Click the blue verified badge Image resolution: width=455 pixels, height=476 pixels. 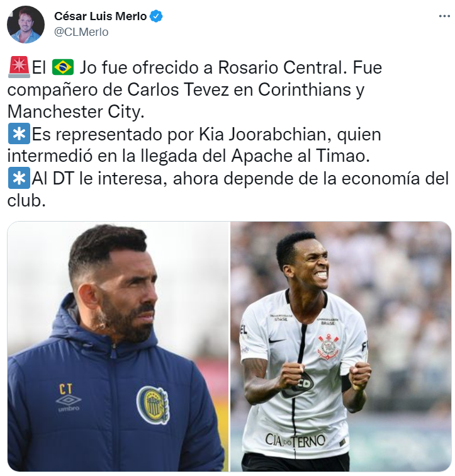pyautogui.click(x=156, y=16)
